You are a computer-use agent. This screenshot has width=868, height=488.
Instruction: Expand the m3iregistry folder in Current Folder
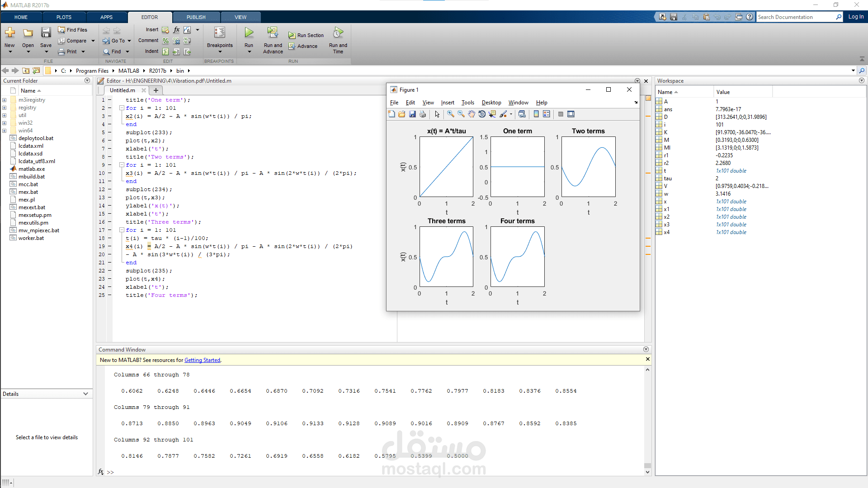(x=4, y=100)
